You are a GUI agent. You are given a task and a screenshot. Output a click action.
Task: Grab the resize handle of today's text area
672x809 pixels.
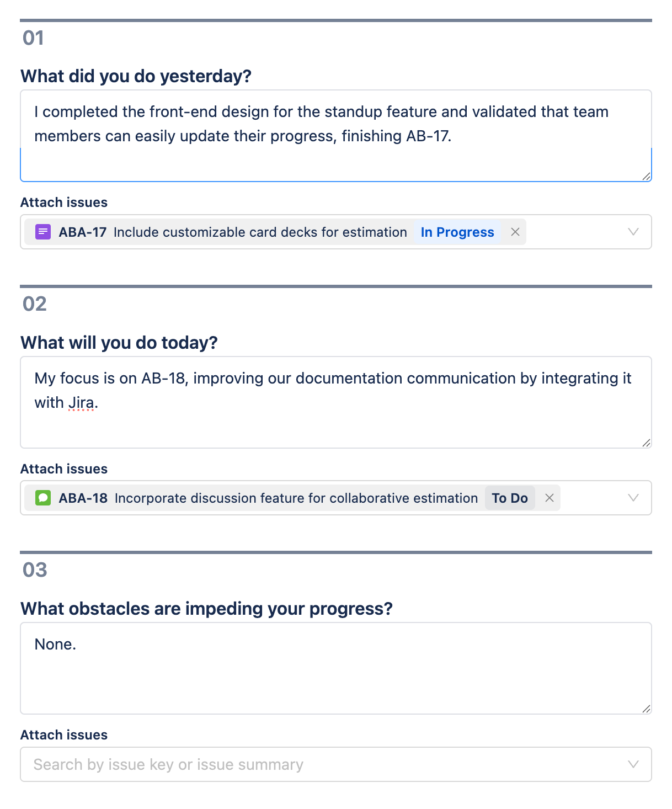[x=646, y=443]
